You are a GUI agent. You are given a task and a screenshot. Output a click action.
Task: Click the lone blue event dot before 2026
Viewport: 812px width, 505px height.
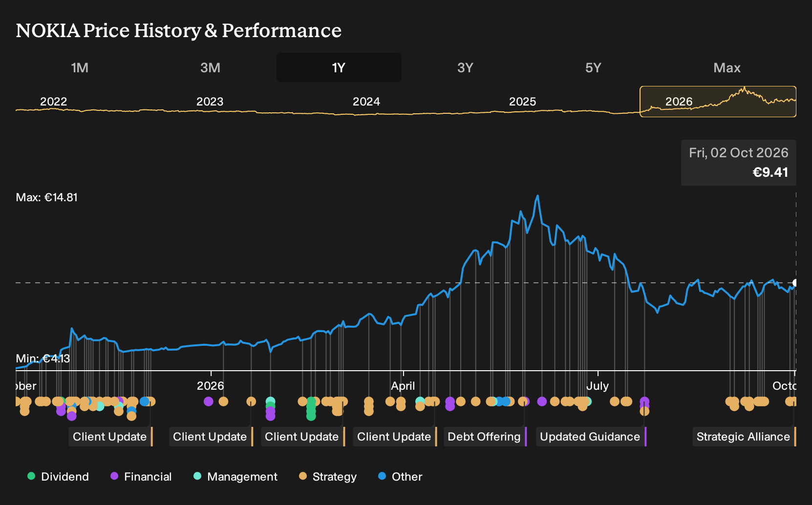click(145, 401)
